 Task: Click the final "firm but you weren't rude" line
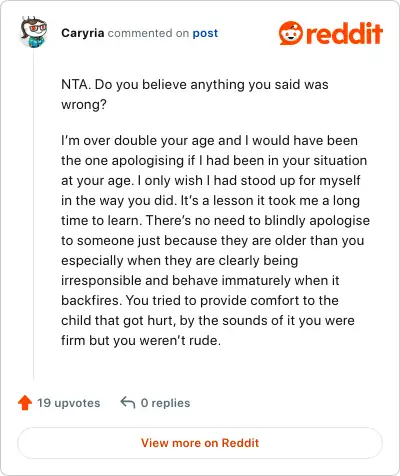pos(141,340)
